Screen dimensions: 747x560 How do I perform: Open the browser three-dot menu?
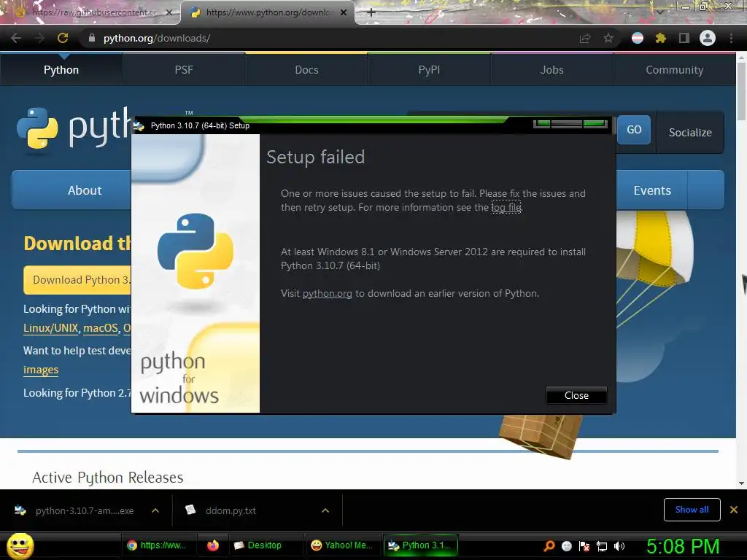click(x=731, y=38)
